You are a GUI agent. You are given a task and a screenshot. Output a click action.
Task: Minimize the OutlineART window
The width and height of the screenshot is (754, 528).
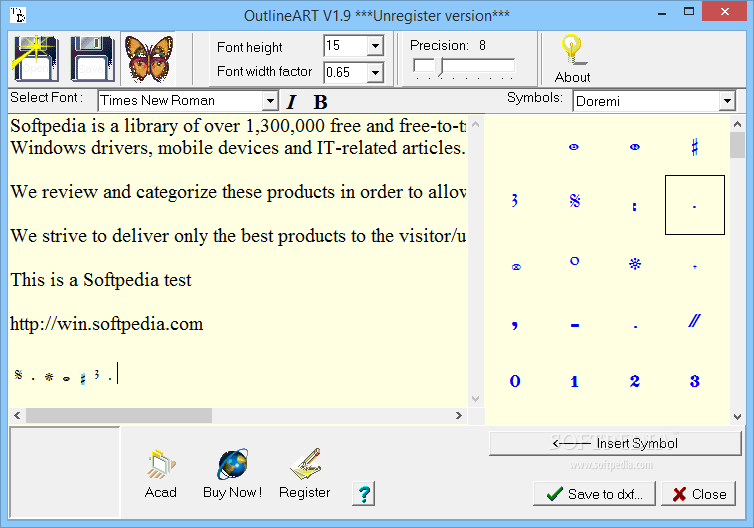point(662,13)
